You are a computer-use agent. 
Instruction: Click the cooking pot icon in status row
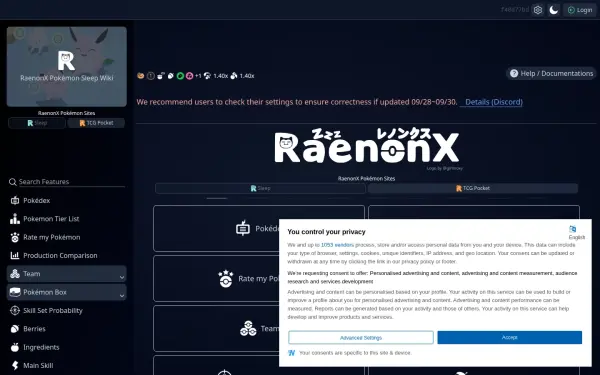click(x=161, y=76)
